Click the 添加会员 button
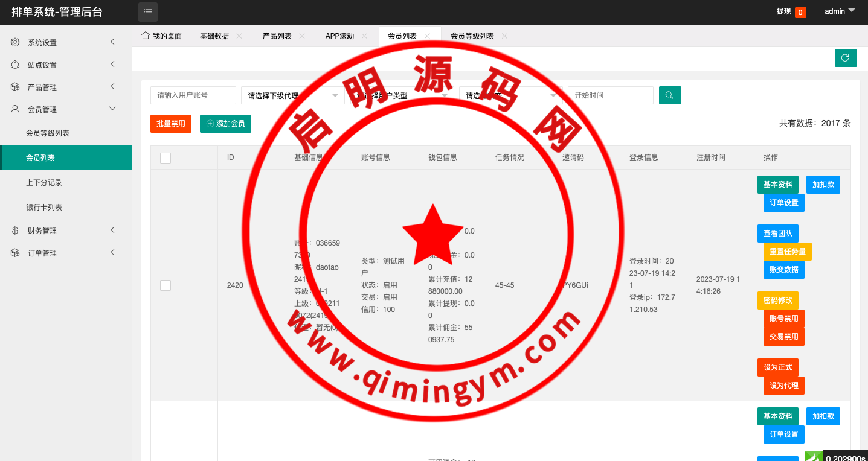 point(225,124)
